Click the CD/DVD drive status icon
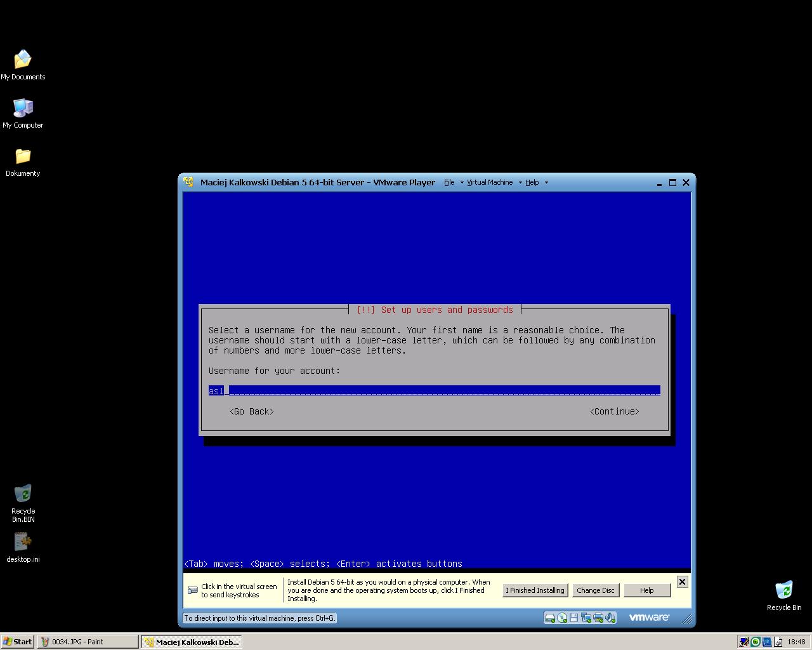Image resolution: width=812 pixels, height=650 pixels. pyautogui.click(x=562, y=618)
